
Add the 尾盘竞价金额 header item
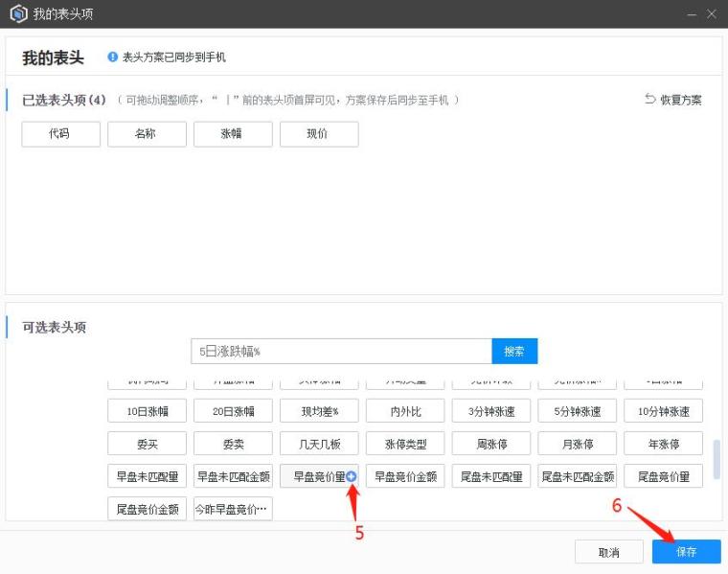coord(147,509)
